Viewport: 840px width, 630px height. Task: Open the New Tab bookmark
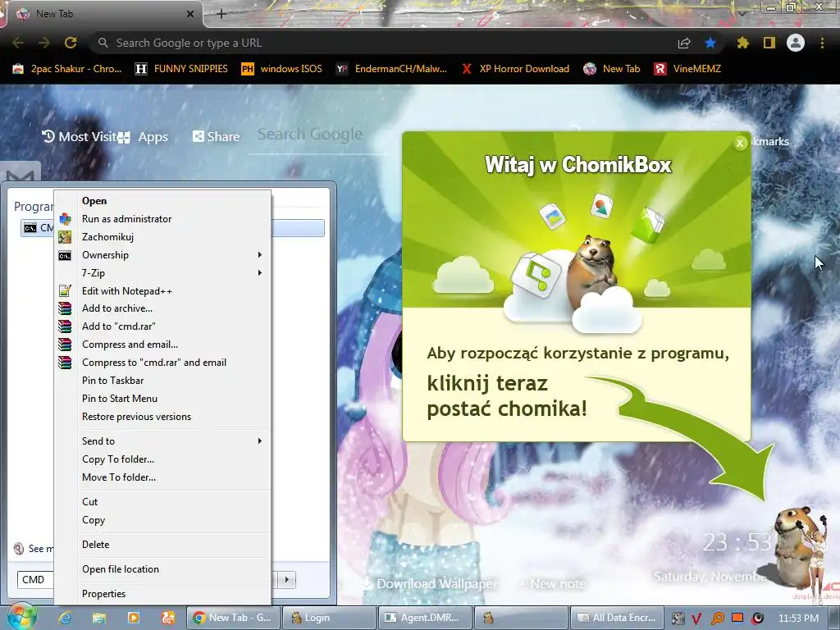(x=612, y=69)
